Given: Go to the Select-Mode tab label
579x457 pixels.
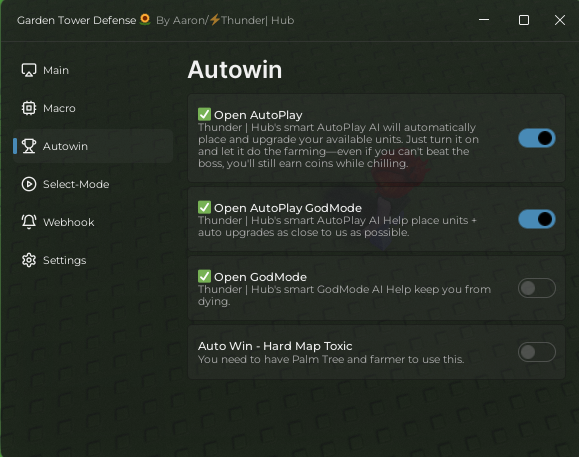Looking at the screenshot, I should point(76,184).
